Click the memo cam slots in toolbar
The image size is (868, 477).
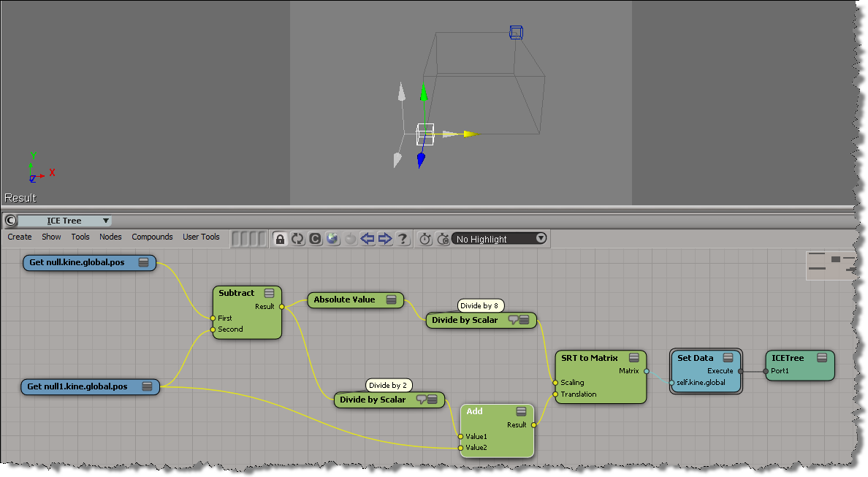(x=248, y=239)
